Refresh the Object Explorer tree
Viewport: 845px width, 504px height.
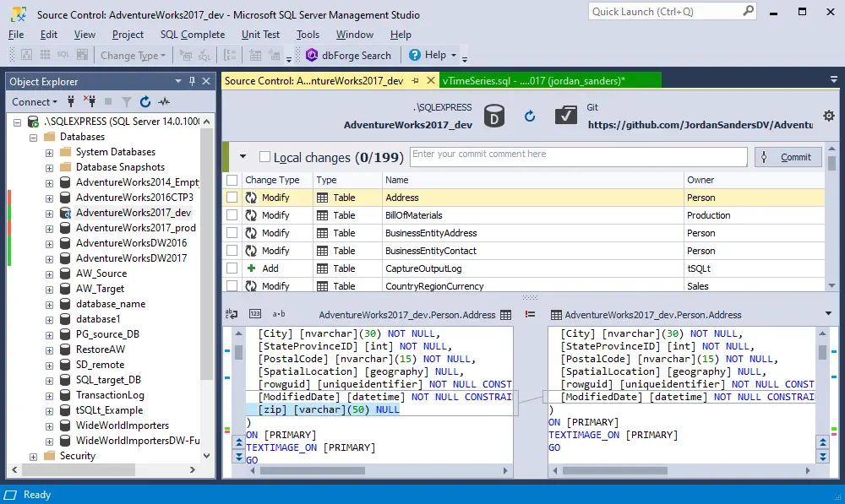145,102
